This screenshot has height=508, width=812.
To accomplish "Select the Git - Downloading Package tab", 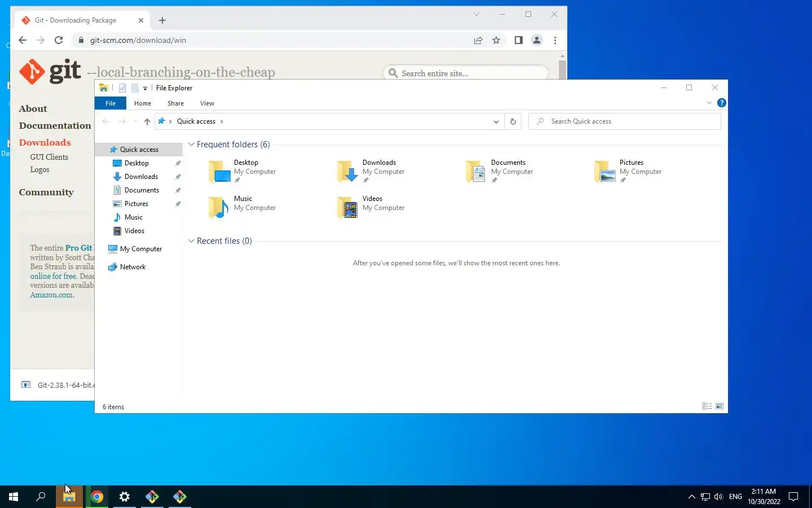I will (x=82, y=20).
